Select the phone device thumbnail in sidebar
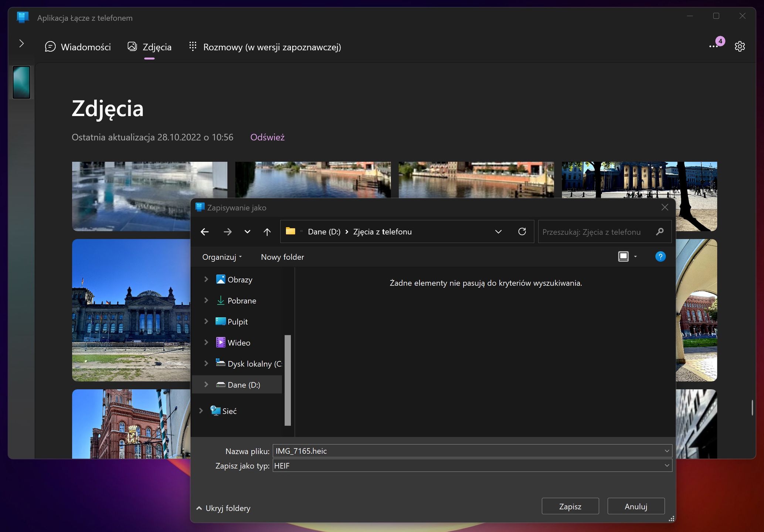Image resolution: width=764 pixels, height=532 pixels. (x=21, y=82)
